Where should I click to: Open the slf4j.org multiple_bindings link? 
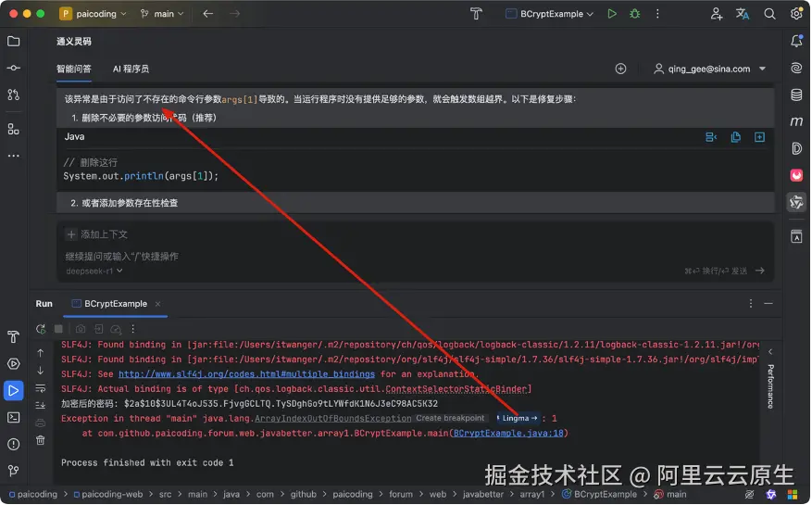[246, 374]
